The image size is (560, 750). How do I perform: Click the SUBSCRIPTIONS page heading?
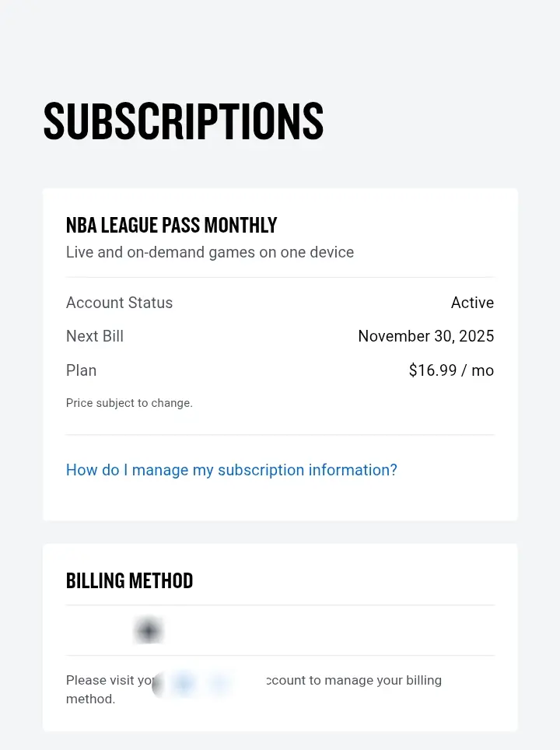point(184,121)
